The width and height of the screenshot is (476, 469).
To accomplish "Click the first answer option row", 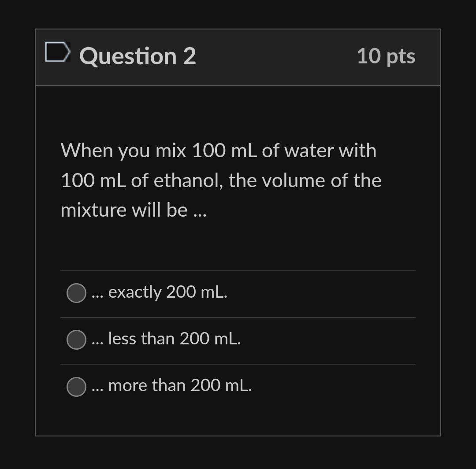I will [x=238, y=292].
